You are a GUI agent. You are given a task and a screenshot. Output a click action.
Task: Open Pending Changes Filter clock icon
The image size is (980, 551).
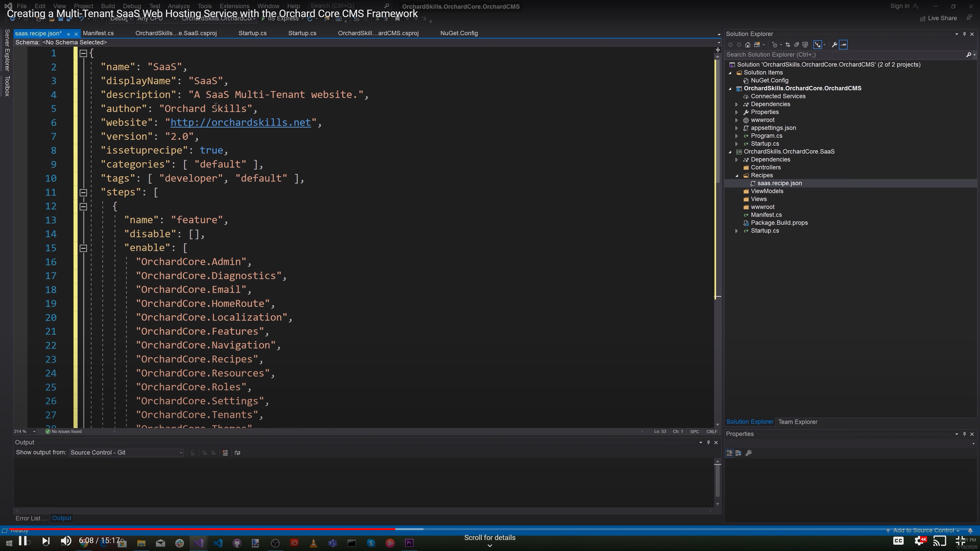[775, 44]
